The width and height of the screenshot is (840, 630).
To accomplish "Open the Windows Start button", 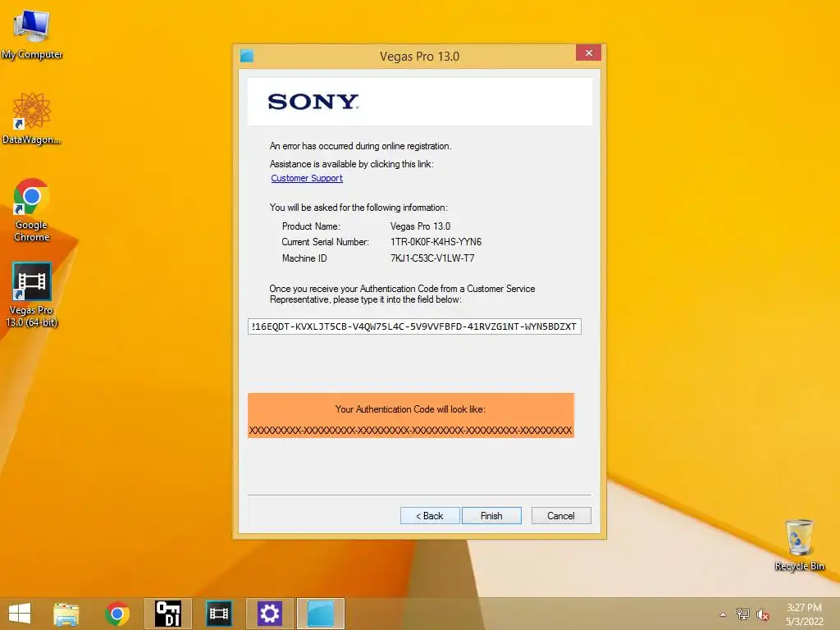I will tap(20, 614).
